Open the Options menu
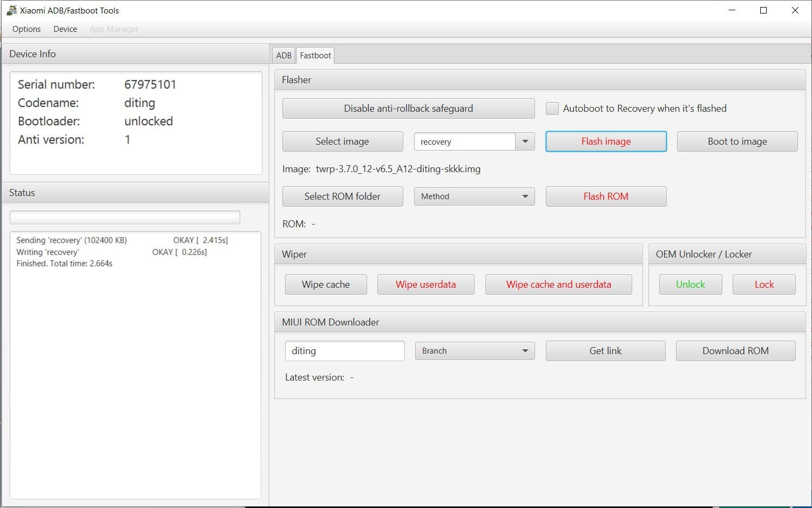 [26, 29]
